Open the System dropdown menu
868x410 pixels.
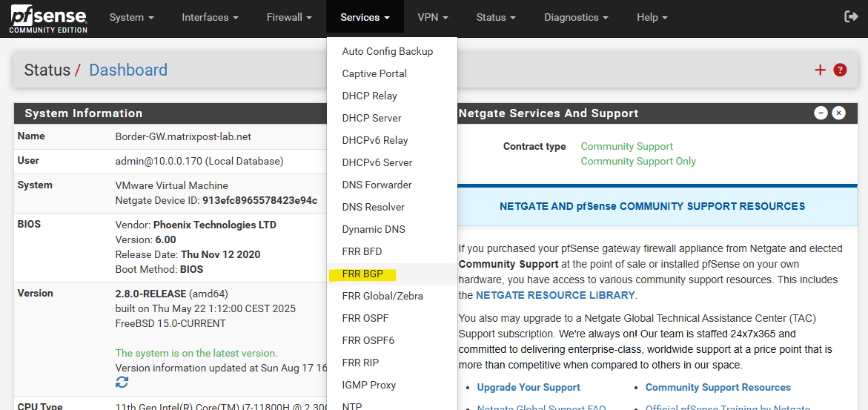(132, 18)
